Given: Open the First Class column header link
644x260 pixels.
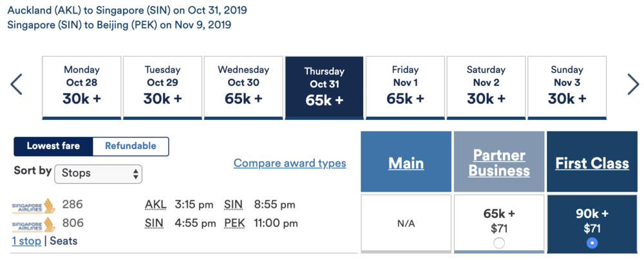Looking at the screenshot, I should (x=592, y=163).
